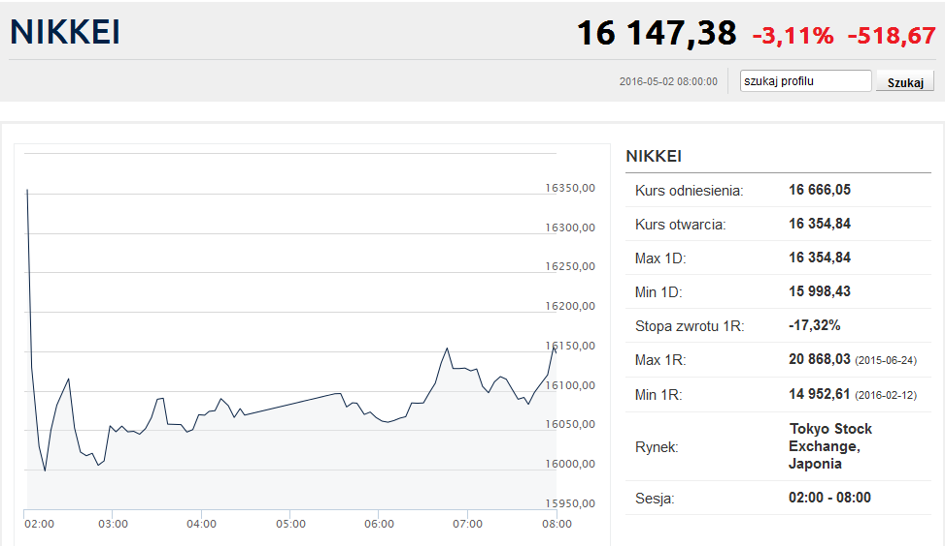Click the return value -17,32%

814,325
